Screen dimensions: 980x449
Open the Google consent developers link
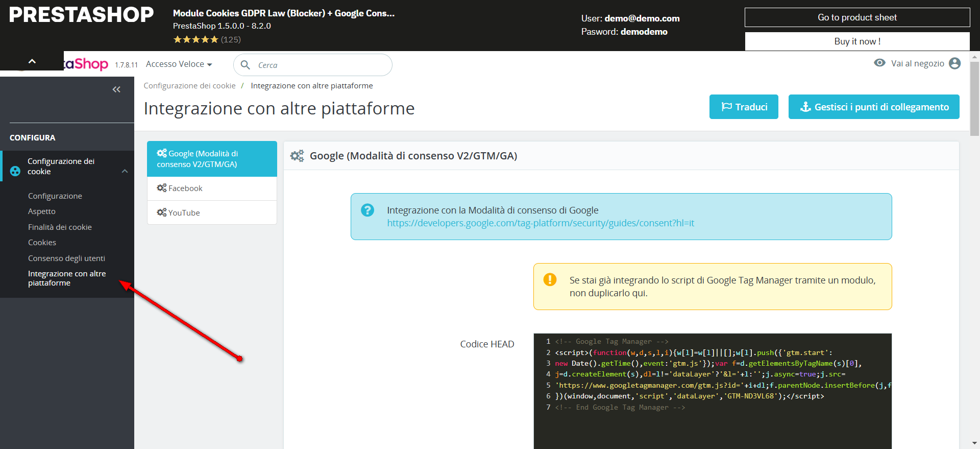[x=540, y=223]
